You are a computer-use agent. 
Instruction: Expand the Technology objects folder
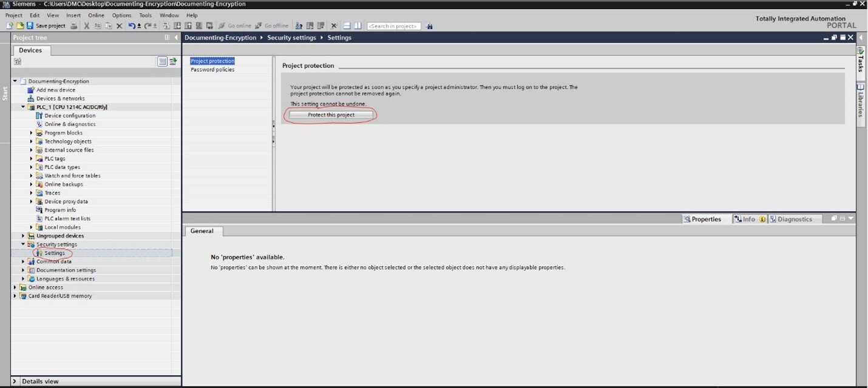(x=32, y=141)
